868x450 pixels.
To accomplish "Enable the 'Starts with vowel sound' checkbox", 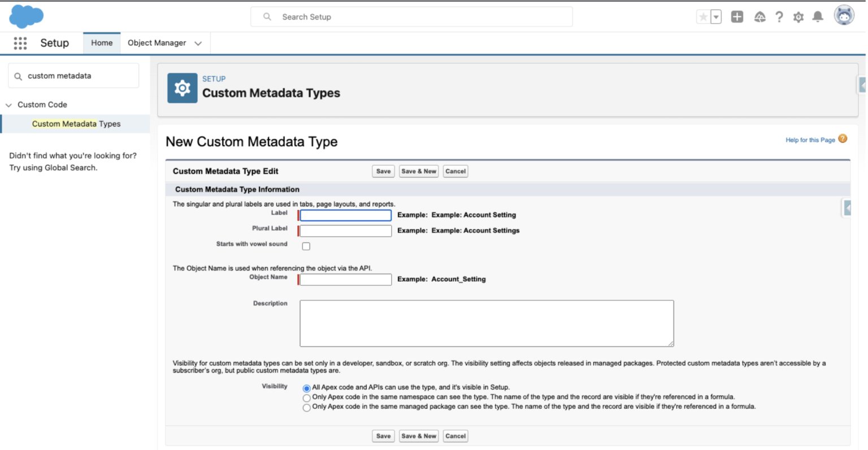I will 306,246.
